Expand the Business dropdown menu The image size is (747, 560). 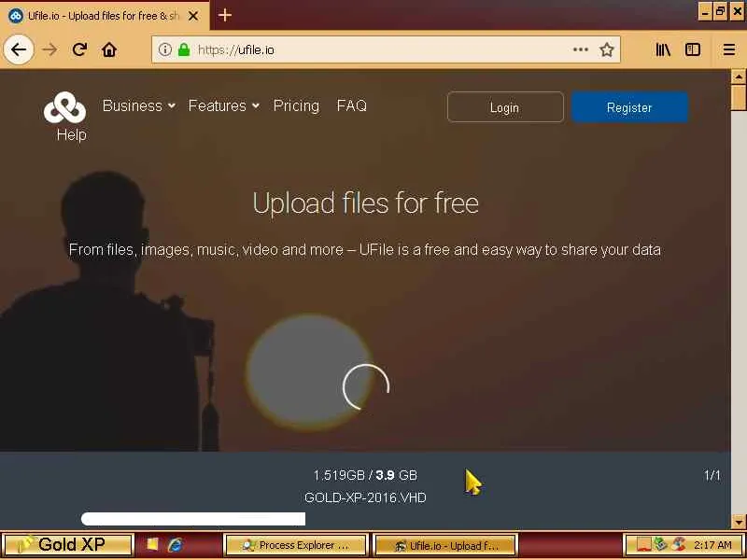click(x=138, y=105)
